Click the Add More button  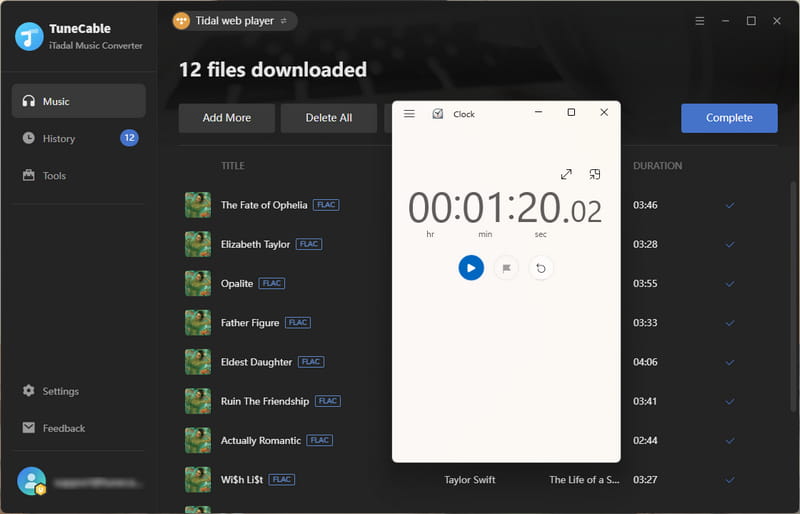point(227,118)
